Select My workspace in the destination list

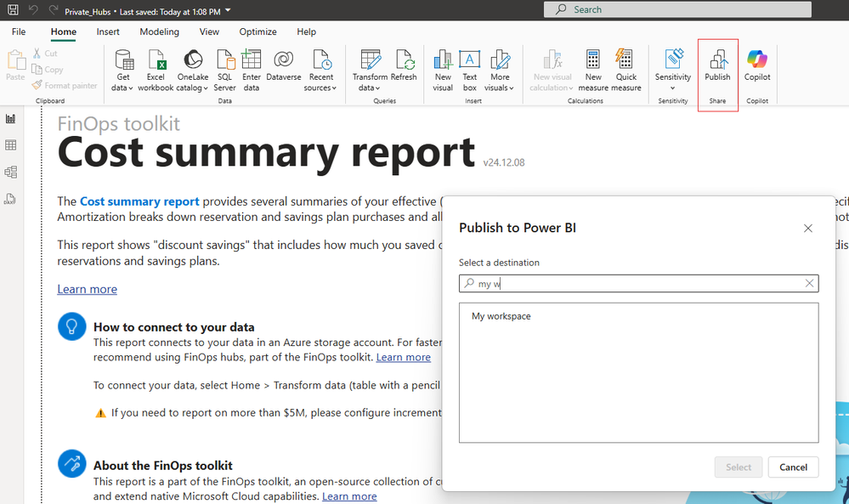pos(501,316)
